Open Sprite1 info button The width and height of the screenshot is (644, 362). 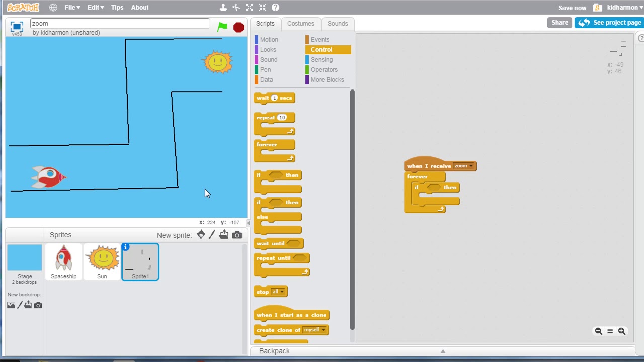(x=126, y=247)
